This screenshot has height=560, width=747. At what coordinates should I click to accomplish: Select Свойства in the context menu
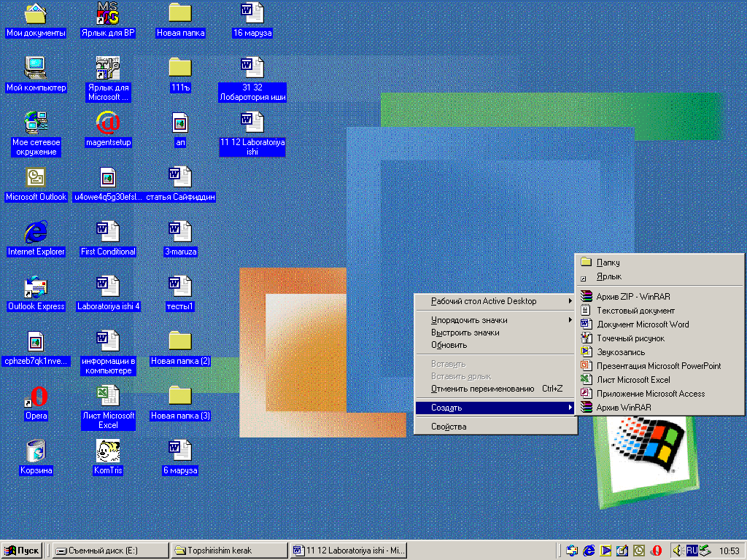tap(449, 427)
